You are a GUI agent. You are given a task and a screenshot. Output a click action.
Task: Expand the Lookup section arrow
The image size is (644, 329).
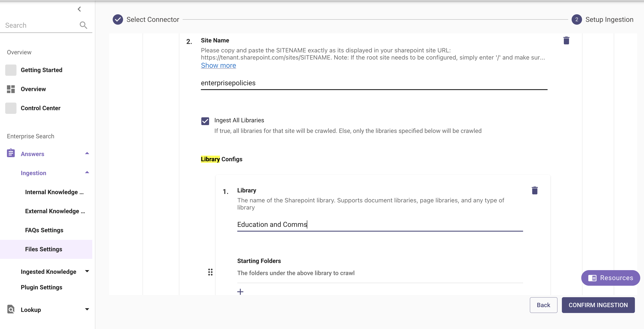pos(87,309)
